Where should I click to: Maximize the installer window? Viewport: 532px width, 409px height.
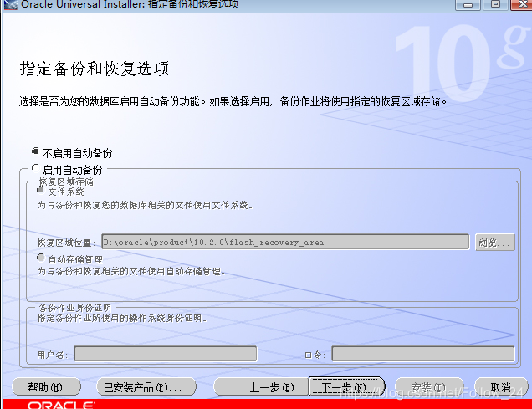(x=495, y=4)
